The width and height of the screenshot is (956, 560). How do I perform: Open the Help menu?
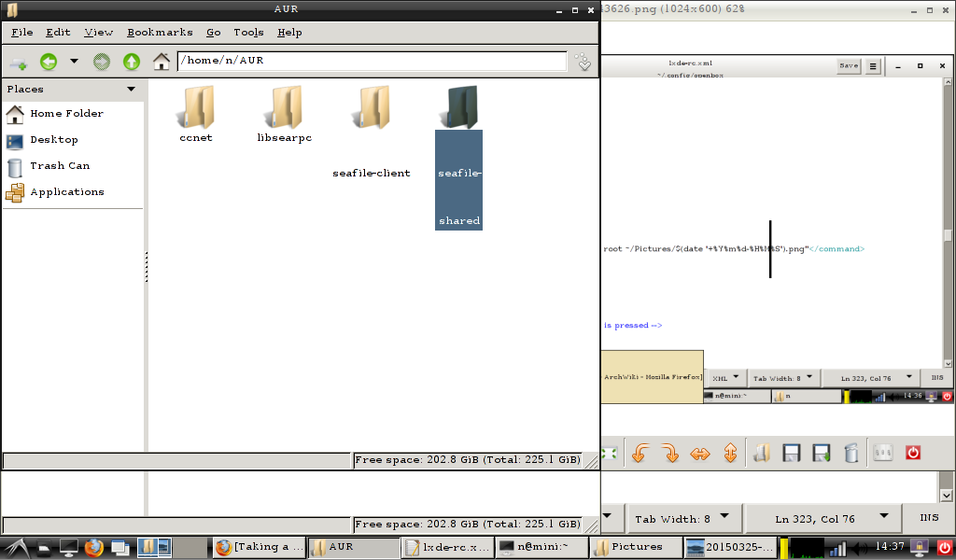click(x=289, y=33)
